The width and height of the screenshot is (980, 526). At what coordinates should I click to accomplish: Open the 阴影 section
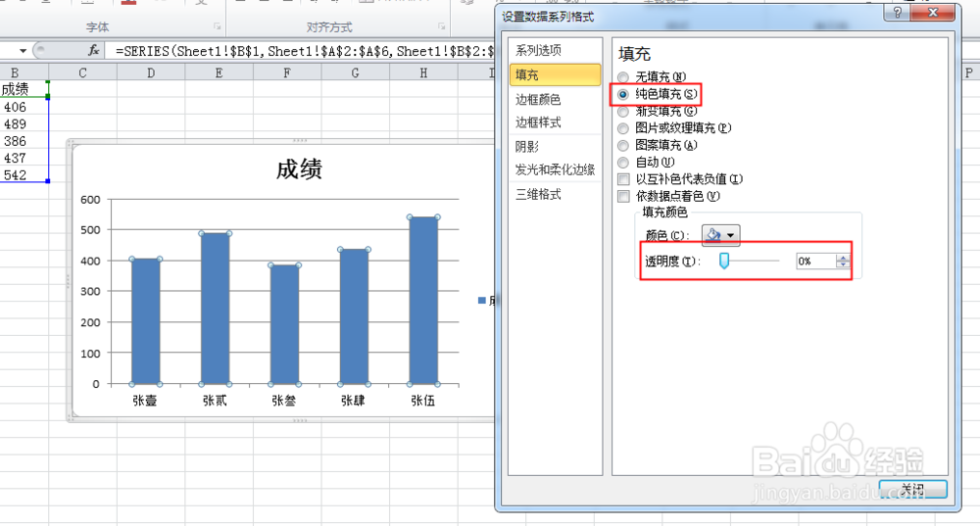pos(555,147)
